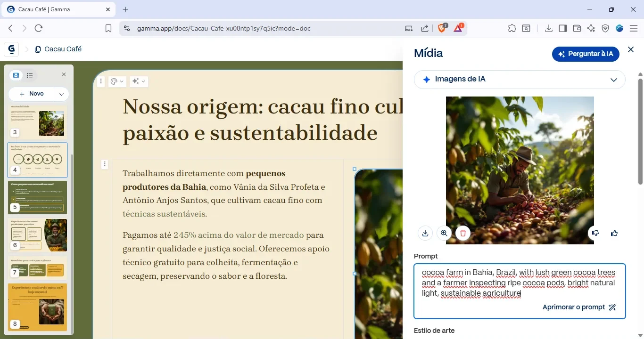Viewport: 644px width, 339px height.
Task: Download the generated AI image
Action: point(425,233)
